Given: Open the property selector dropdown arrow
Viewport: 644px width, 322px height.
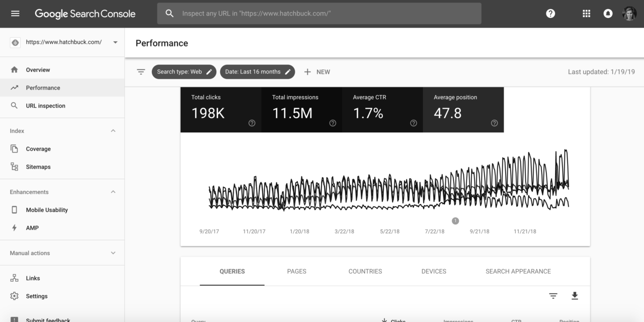Looking at the screenshot, I should (x=115, y=42).
